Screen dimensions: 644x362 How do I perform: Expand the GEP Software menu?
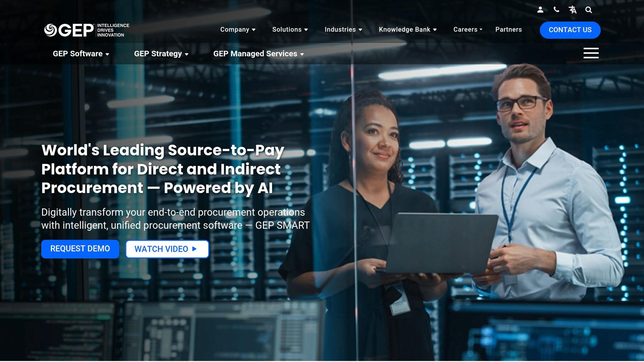coord(81,54)
